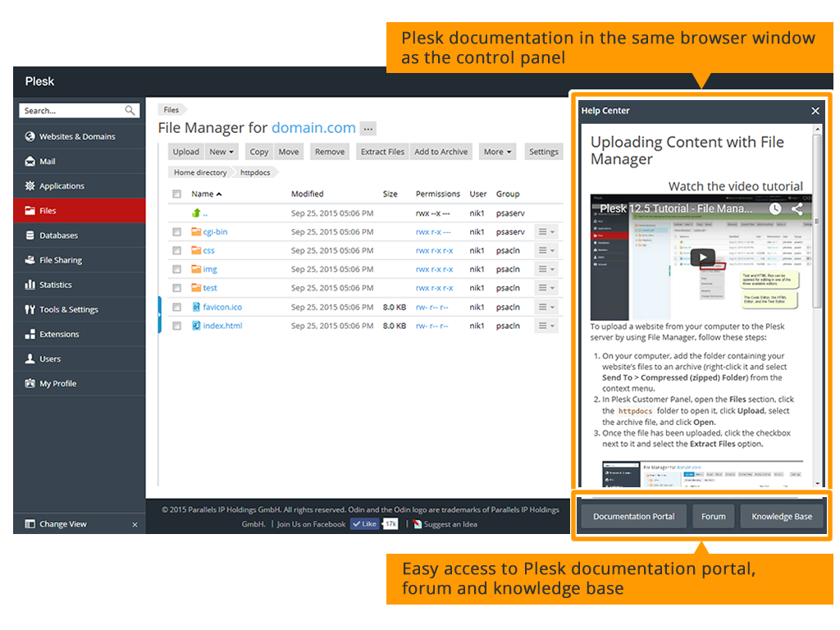Click the Help Center vertical scrollbar
840x630 pixels.
(816, 221)
